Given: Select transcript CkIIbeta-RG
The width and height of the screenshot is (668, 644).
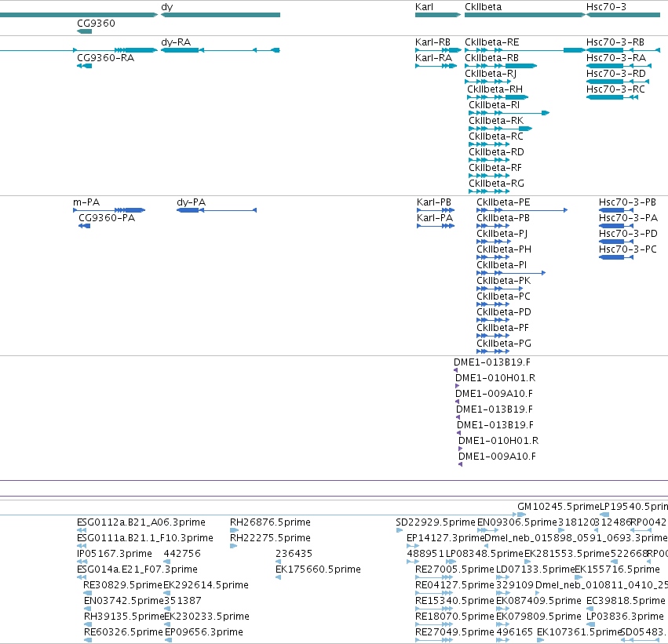Looking at the screenshot, I should [496, 184].
